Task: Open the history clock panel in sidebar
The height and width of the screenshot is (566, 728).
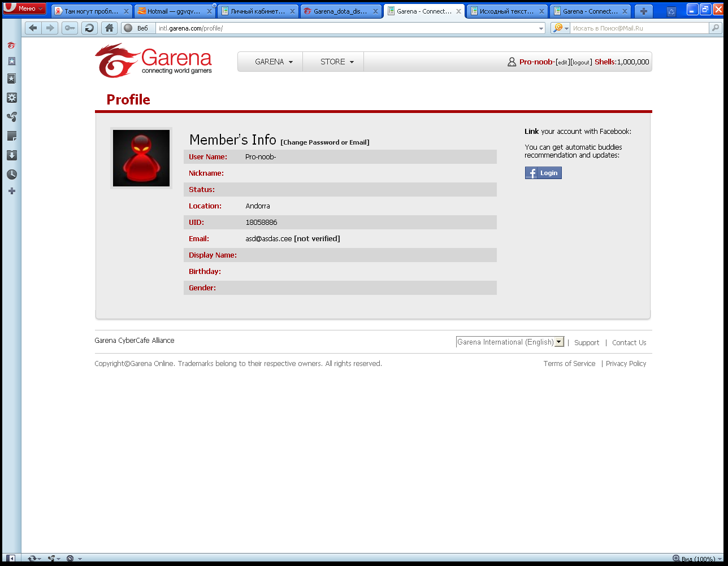Action: point(11,175)
